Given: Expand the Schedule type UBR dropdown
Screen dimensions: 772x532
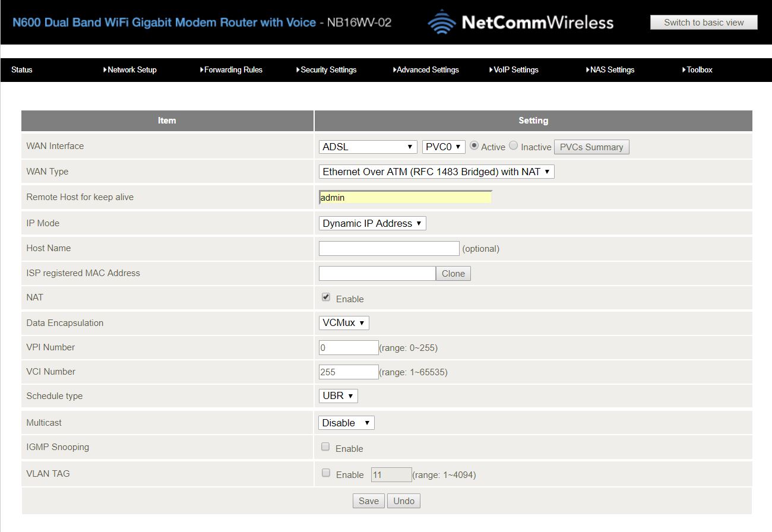Looking at the screenshot, I should (338, 395).
